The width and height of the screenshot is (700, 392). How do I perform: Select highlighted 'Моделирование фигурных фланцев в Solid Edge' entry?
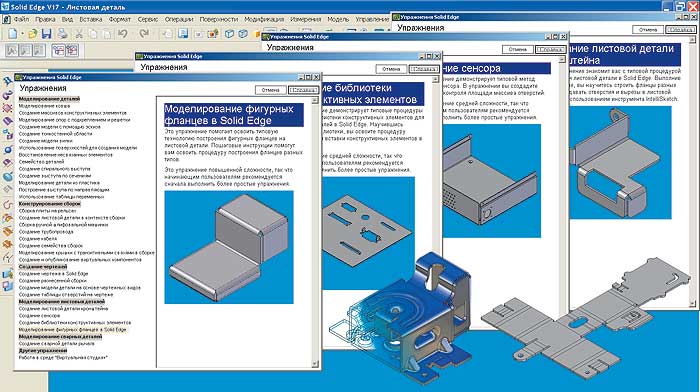pos(73,329)
